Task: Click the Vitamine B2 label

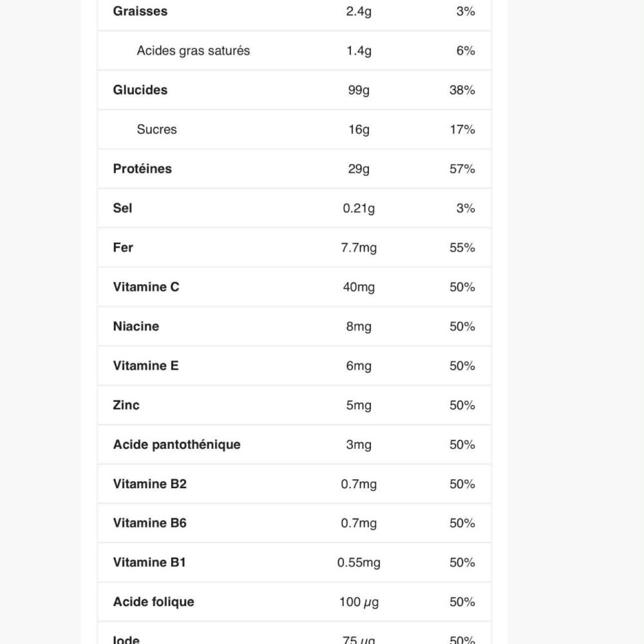Action: pos(149,484)
